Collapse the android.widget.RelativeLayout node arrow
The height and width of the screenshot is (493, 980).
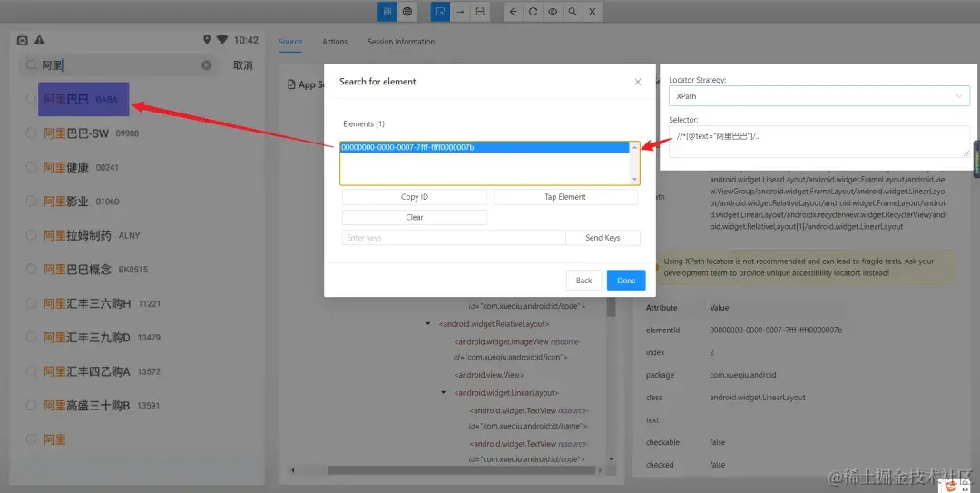click(428, 324)
